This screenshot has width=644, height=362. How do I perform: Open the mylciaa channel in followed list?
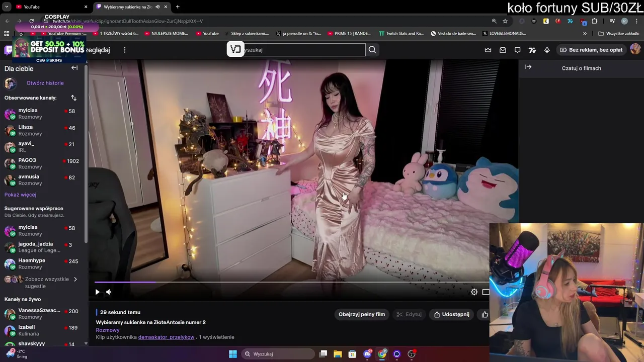coord(43,113)
